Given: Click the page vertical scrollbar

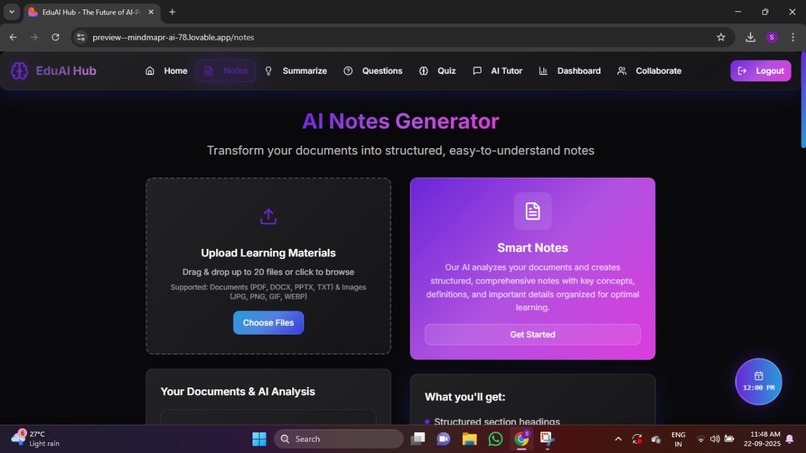Looking at the screenshot, I should coord(803,100).
